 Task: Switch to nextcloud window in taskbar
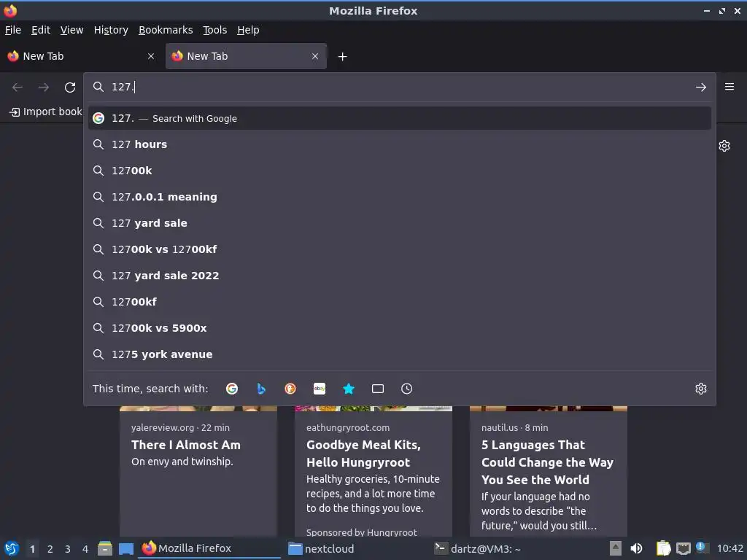[357, 548]
